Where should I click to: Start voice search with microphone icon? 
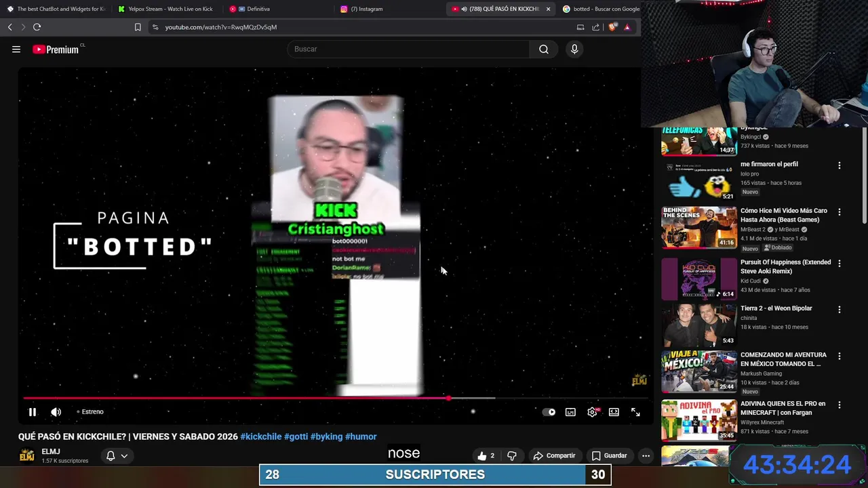pos(574,49)
